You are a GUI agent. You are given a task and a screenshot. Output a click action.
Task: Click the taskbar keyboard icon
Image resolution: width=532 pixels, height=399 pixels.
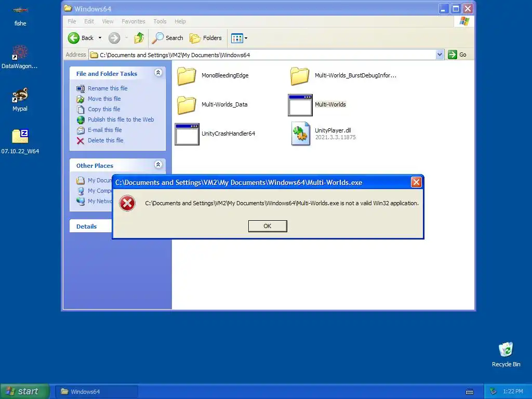coord(470,392)
